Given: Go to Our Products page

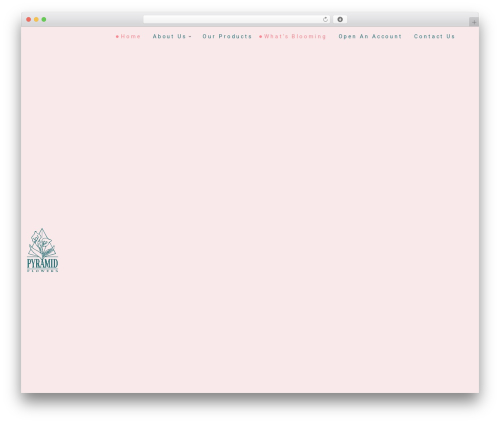Looking at the screenshot, I should (x=227, y=36).
